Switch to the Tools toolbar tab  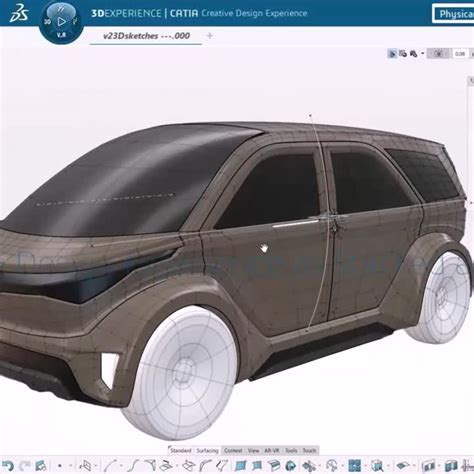291,450
